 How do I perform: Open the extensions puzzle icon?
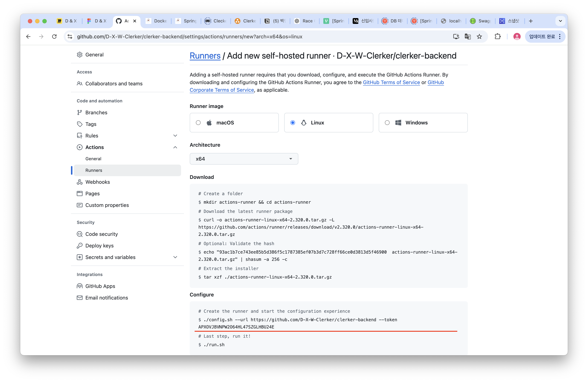(498, 37)
